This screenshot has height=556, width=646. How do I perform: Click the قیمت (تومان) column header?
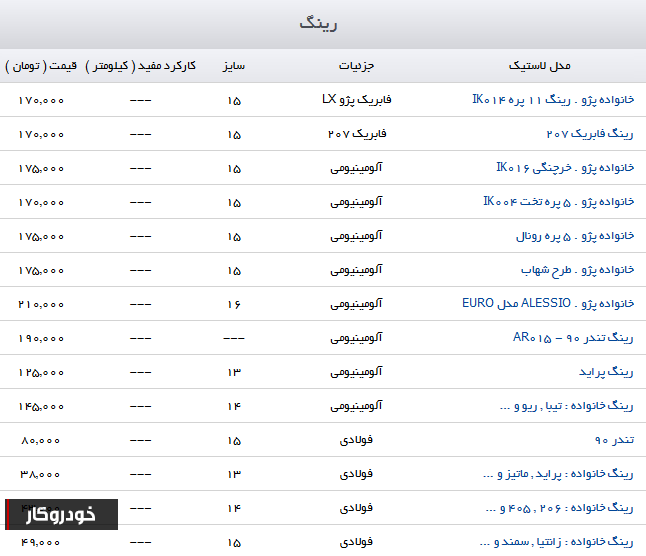[41, 66]
